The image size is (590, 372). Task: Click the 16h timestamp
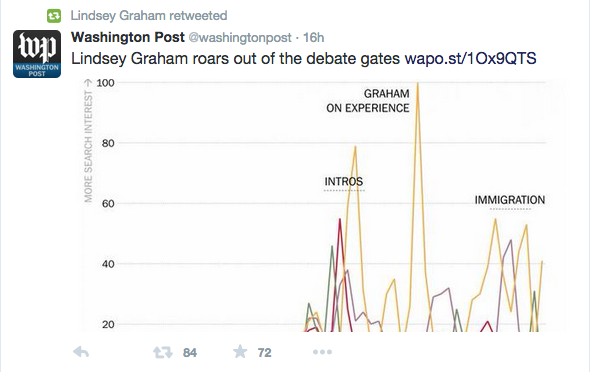313,38
